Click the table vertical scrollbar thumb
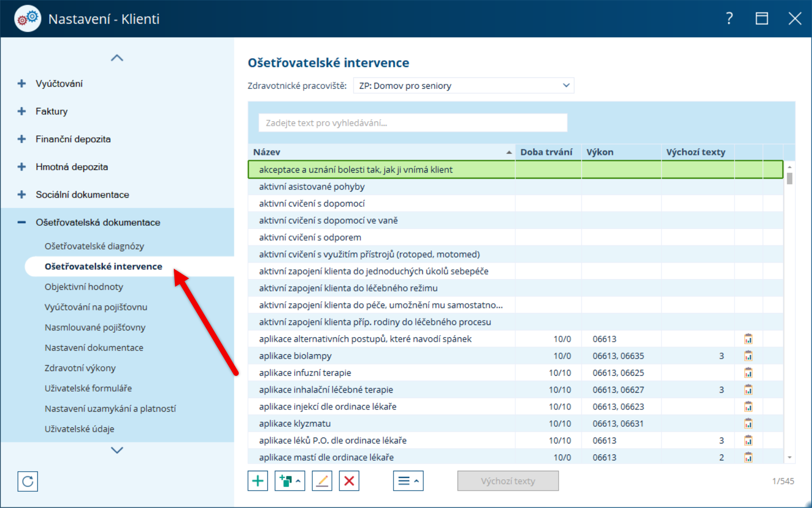 790,179
